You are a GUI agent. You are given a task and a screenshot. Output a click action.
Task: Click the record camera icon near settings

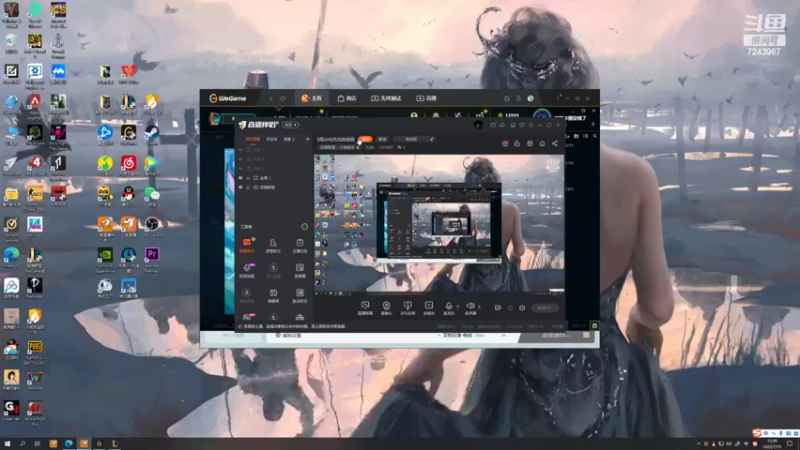click(498, 308)
